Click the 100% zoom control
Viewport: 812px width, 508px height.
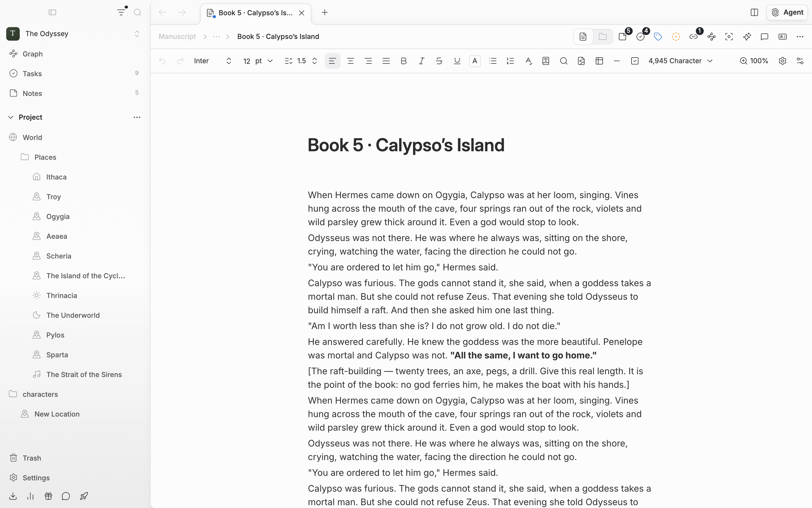pyautogui.click(x=754, y=61)
